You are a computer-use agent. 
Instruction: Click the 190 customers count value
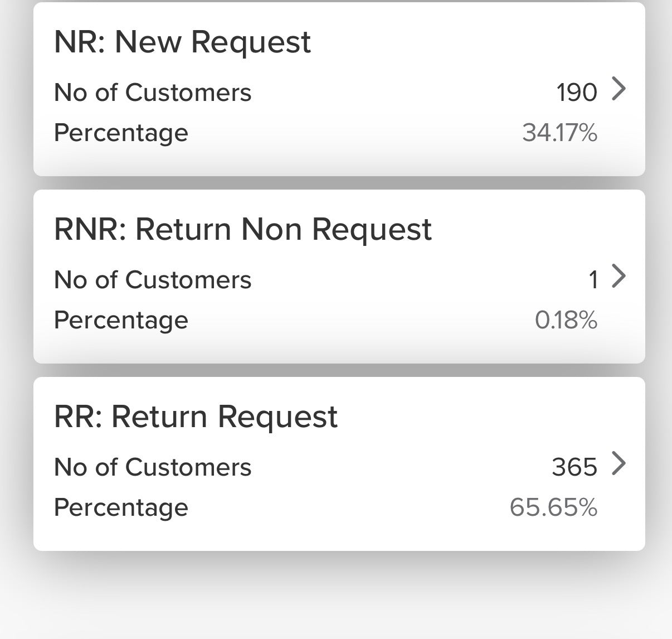(577, 93)
